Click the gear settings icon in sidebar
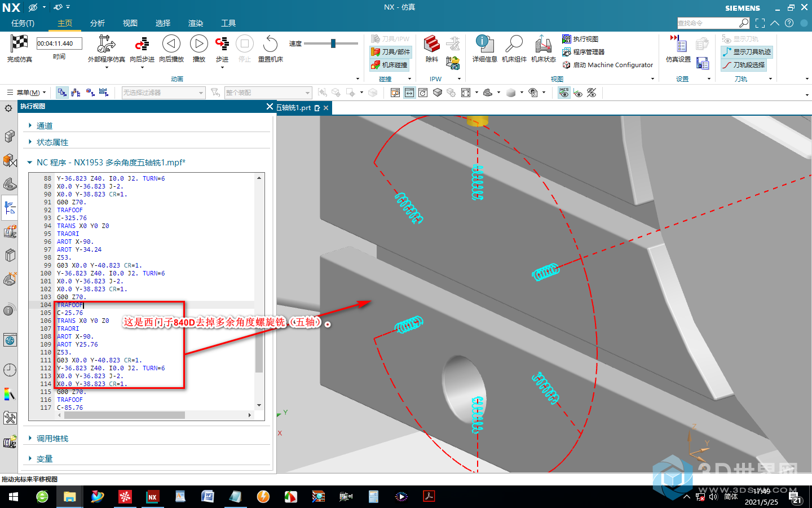The width and height of the screenshot is (812, 508). (8, 108)
